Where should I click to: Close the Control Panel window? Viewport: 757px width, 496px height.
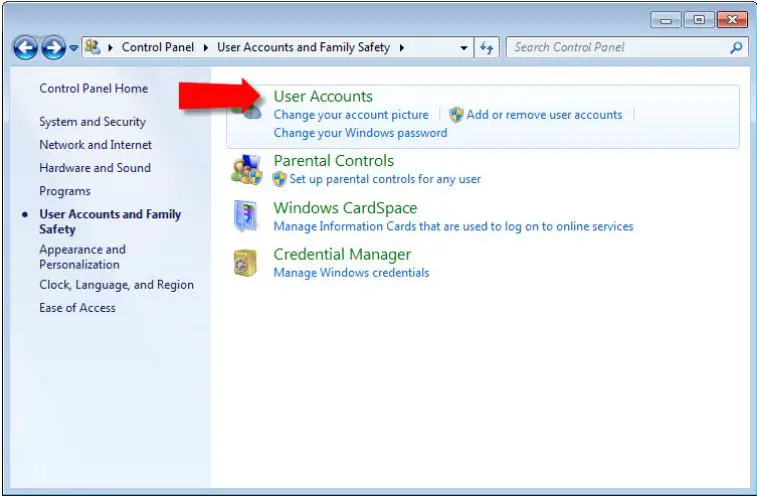[x=732, y=20]
